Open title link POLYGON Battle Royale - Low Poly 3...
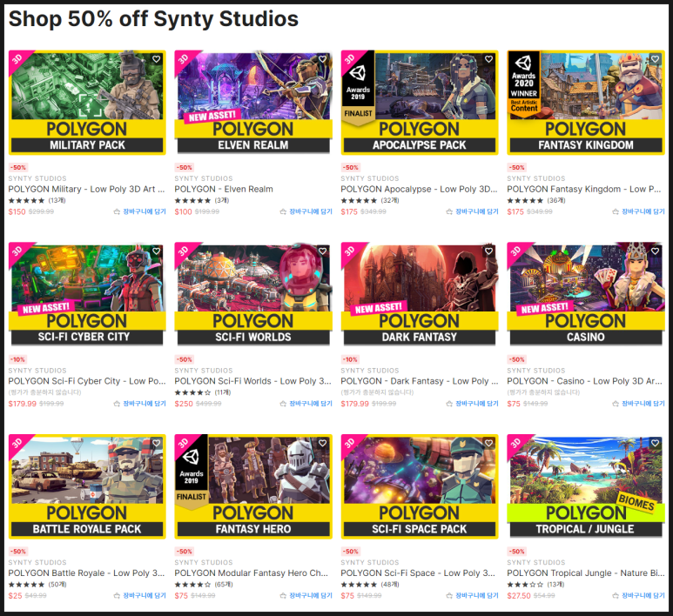This screenshot has height=616, width=673. pyautogui.click(x=86, y=573)
